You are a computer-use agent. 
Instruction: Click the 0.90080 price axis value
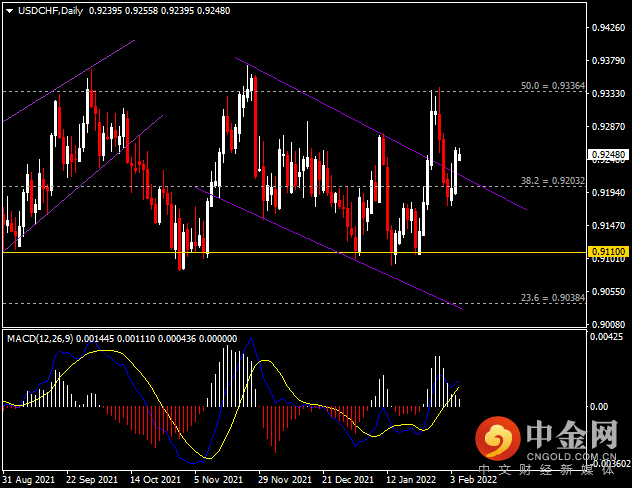point(608,324)
